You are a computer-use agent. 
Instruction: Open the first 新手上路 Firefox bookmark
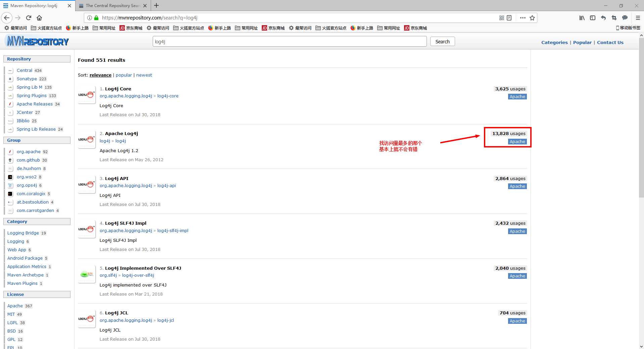(77, 28)
